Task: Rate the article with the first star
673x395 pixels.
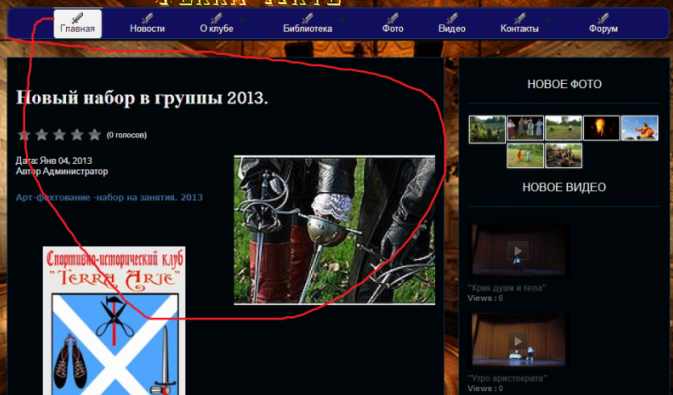Action: pyautogui.click(x=24, y=135)
